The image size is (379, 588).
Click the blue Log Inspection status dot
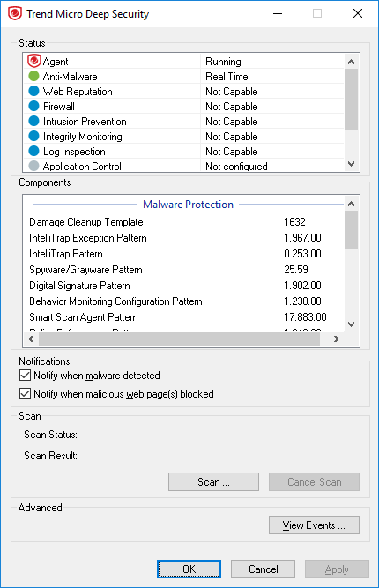click(33, 151)
